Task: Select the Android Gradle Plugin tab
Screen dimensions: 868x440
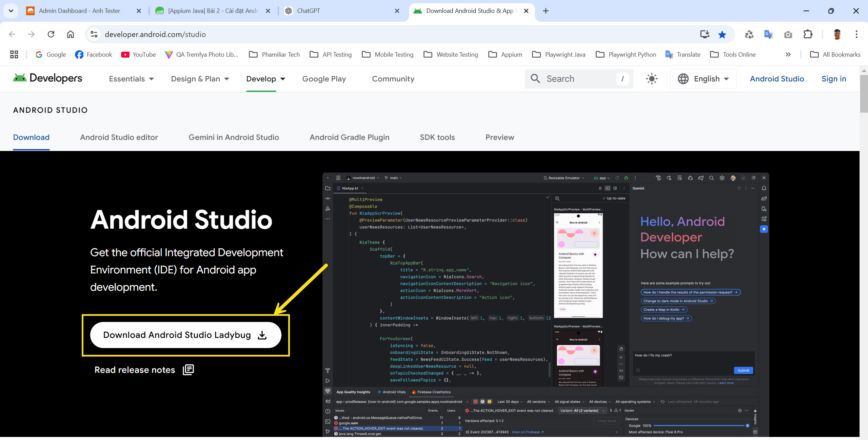Action: point(349,137)
